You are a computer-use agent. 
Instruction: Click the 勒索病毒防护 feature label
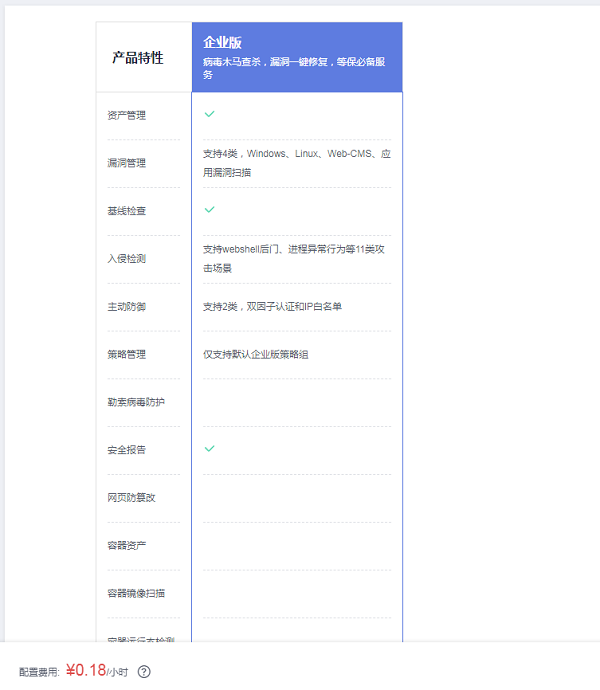coord(136,402)
